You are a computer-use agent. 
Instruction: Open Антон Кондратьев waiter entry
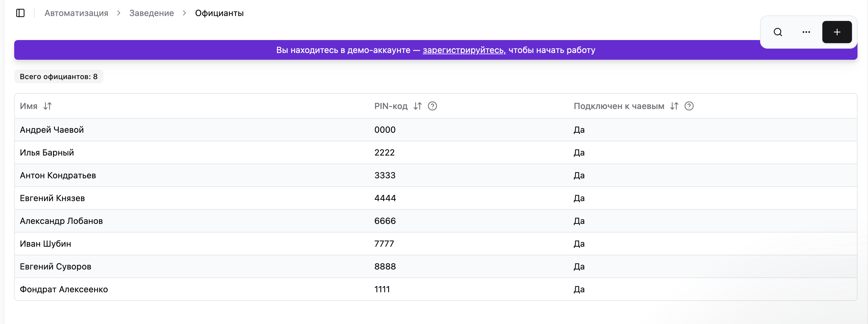tap(58, 176)
